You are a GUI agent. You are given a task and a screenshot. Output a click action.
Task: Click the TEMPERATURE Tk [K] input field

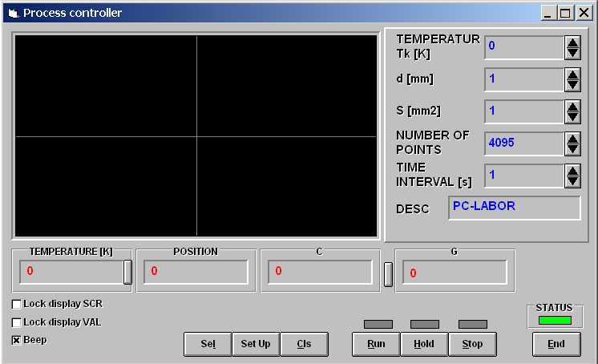click(524, 47)
